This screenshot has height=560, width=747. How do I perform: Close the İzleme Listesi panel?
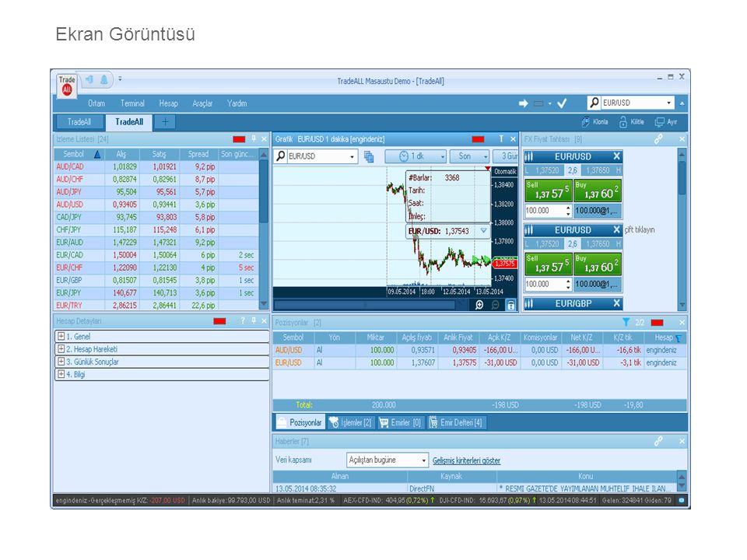[x=264, y=139]
